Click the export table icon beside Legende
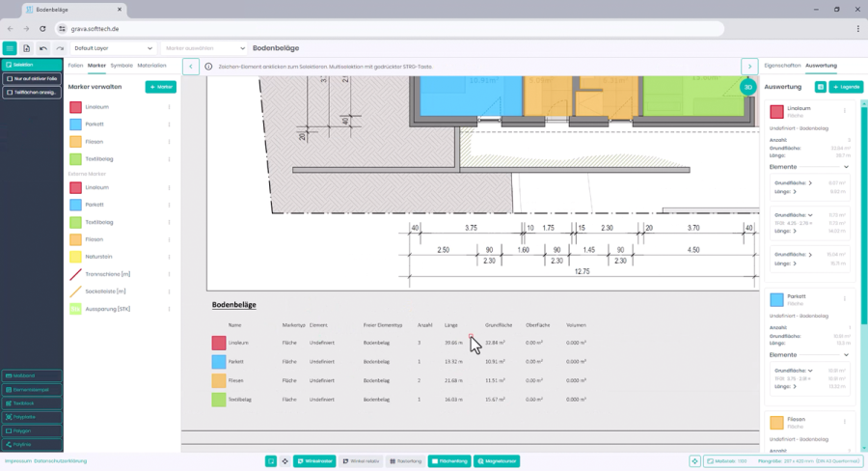 tap(820, 87)
